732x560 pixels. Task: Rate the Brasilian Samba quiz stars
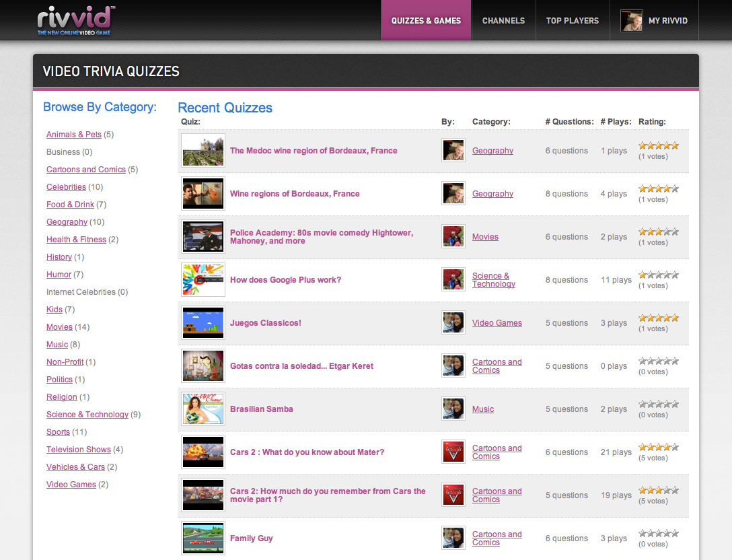point(658,405)
